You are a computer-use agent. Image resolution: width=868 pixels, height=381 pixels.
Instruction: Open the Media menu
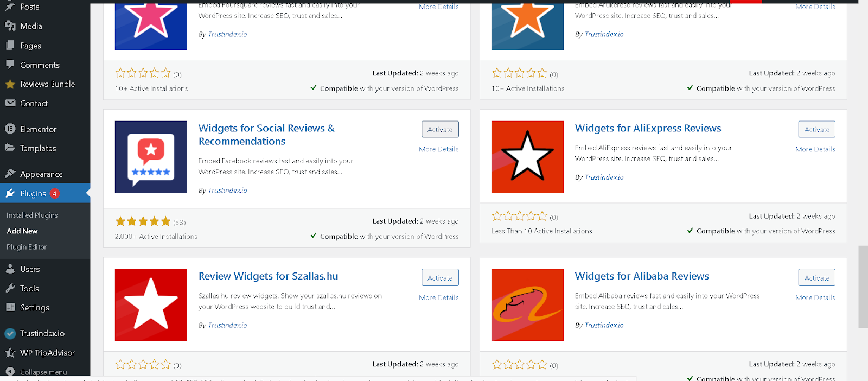[x=31, y=26]
